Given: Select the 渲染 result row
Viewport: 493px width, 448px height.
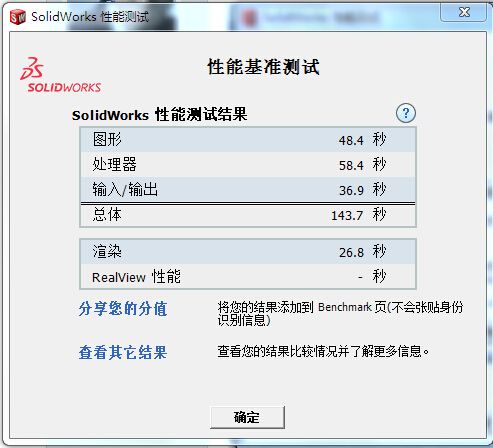Looking at the screenshot, I should [248, 252].
